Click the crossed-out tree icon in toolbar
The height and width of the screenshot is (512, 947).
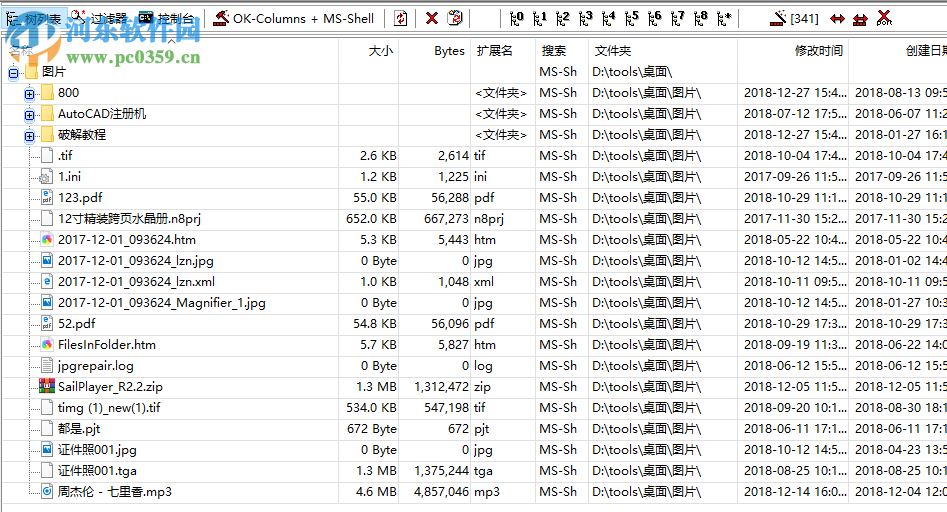click(884, 19)
